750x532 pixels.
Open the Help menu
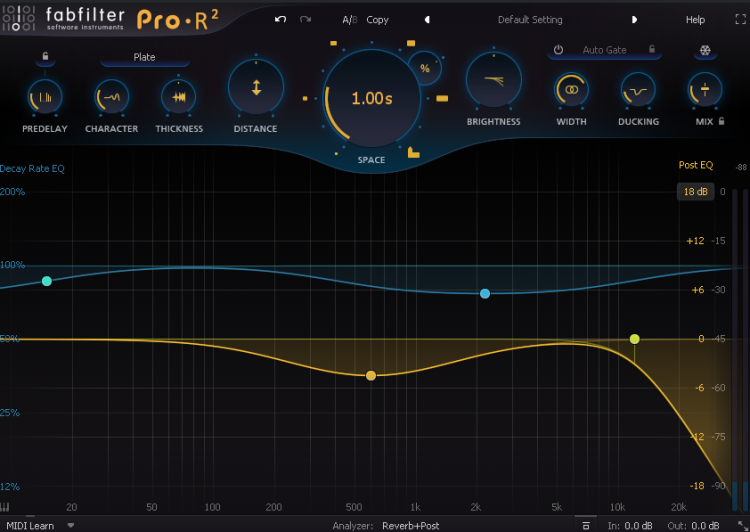tap(695, 20)
